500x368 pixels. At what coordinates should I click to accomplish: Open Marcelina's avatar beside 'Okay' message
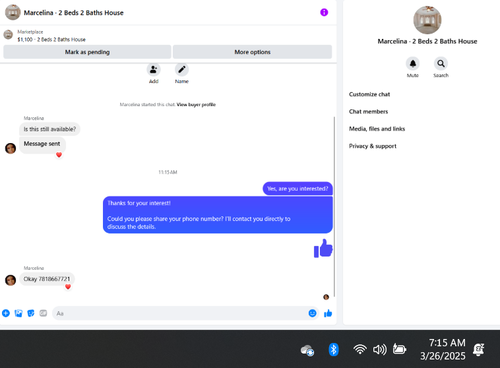point(10,280)
